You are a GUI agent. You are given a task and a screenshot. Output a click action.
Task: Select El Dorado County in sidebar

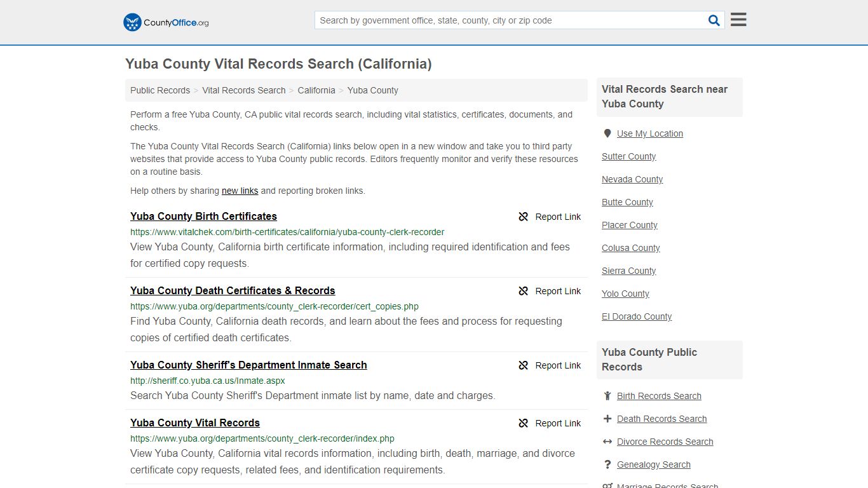point(637,316)
